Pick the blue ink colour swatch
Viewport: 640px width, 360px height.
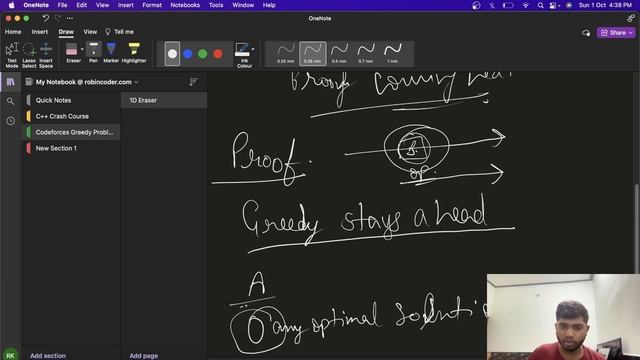[188, 53]
